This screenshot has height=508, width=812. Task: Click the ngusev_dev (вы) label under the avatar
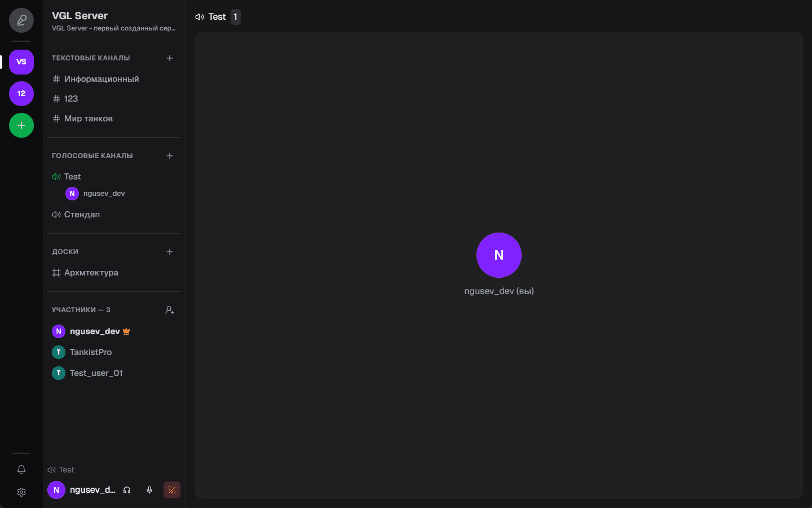499,291
